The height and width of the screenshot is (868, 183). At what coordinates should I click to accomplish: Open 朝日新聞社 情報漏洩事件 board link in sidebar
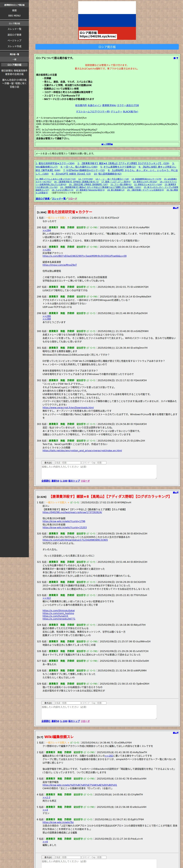click(x=14, y=72)
